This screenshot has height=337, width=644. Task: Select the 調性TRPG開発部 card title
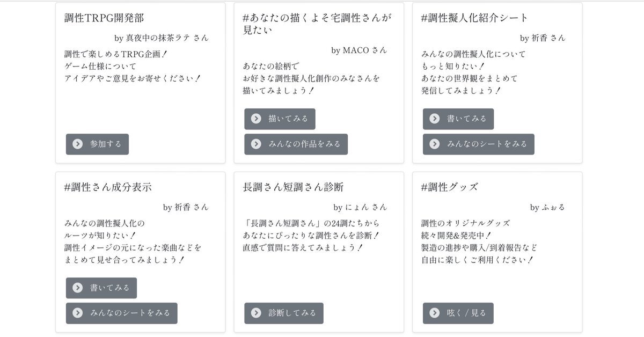[104, 18]
